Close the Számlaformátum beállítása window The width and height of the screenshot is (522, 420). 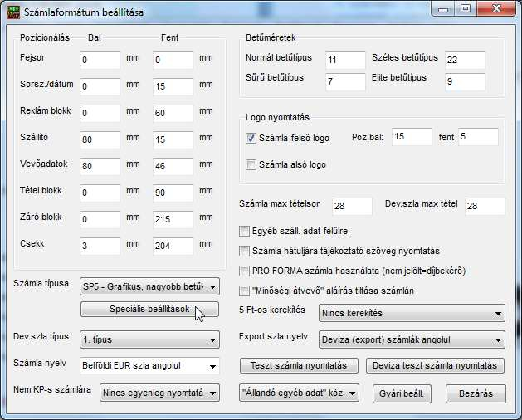pos(497,9)
